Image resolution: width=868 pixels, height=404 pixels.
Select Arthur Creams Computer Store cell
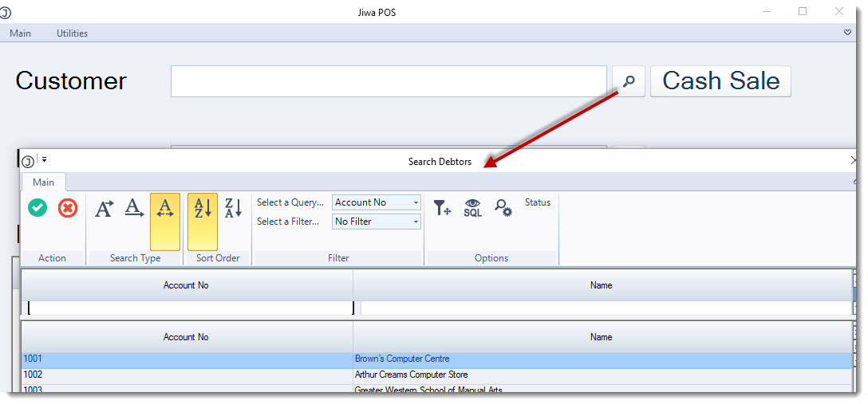pyautogui.click(x=602, y=375)
